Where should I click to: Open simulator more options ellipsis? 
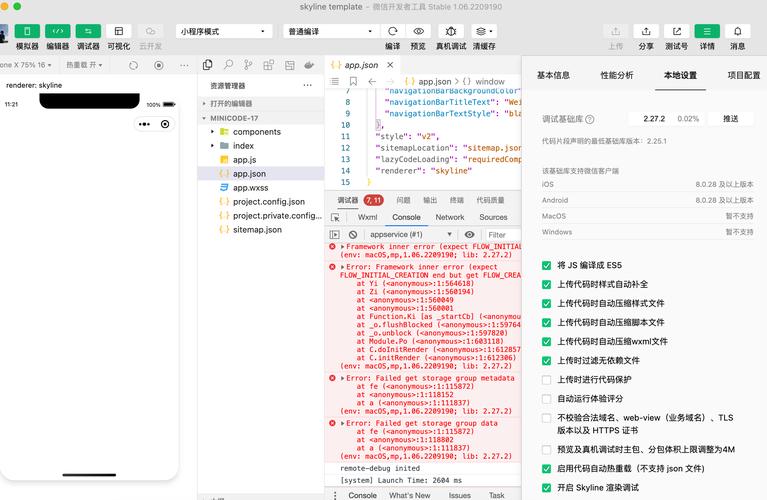[184, 65]
